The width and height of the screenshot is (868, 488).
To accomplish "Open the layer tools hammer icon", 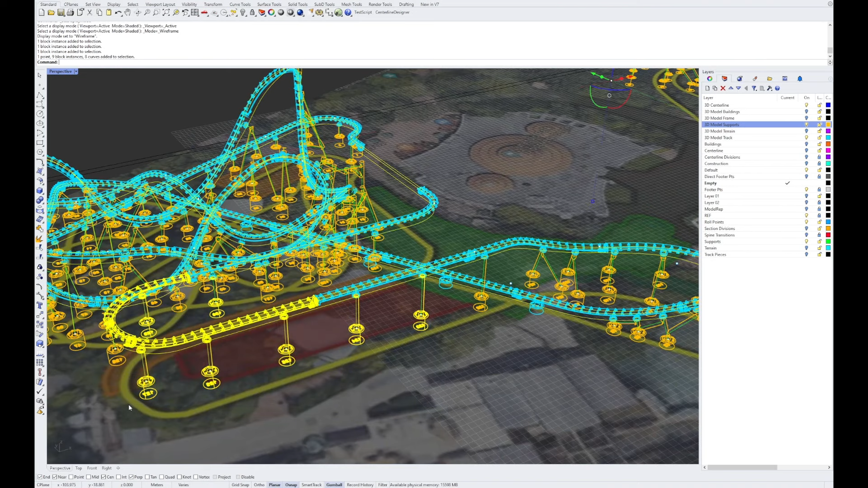I will [x=769, y=89].
